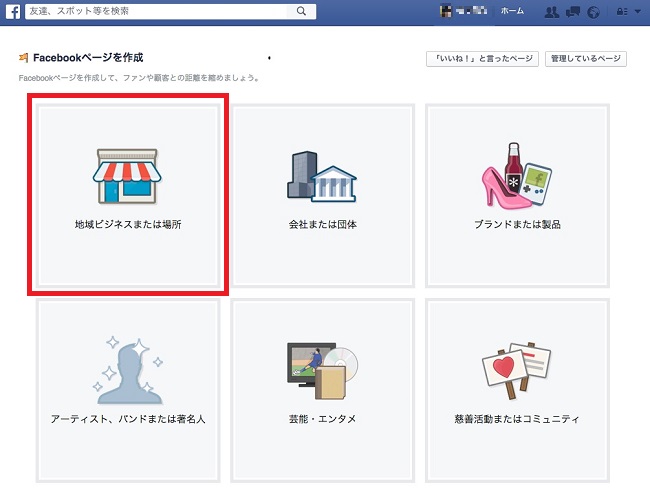This screenshot has width=650, height=490.
Task: Click 地域ビジネスまたは場所 label
Action: click(128, 224)
